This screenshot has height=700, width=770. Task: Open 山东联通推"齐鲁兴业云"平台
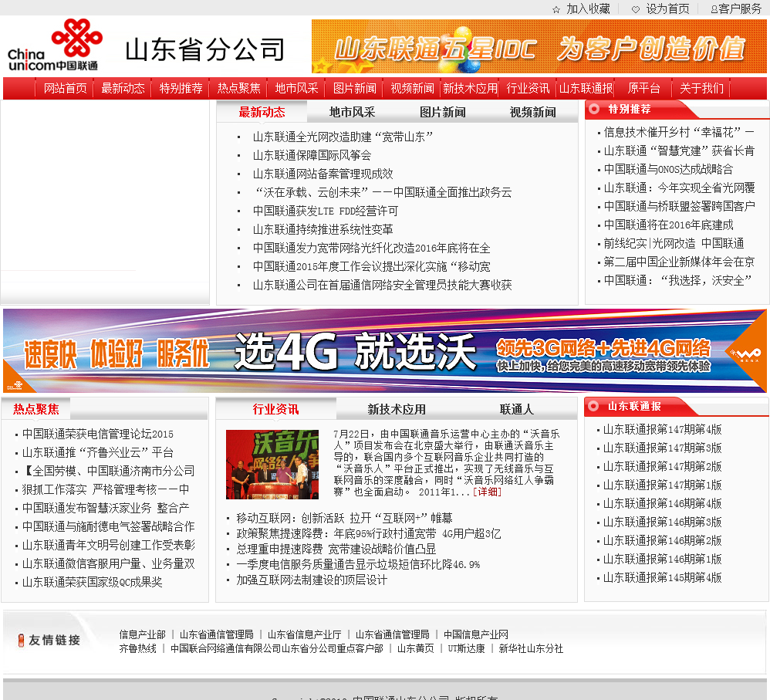(98, 452)
